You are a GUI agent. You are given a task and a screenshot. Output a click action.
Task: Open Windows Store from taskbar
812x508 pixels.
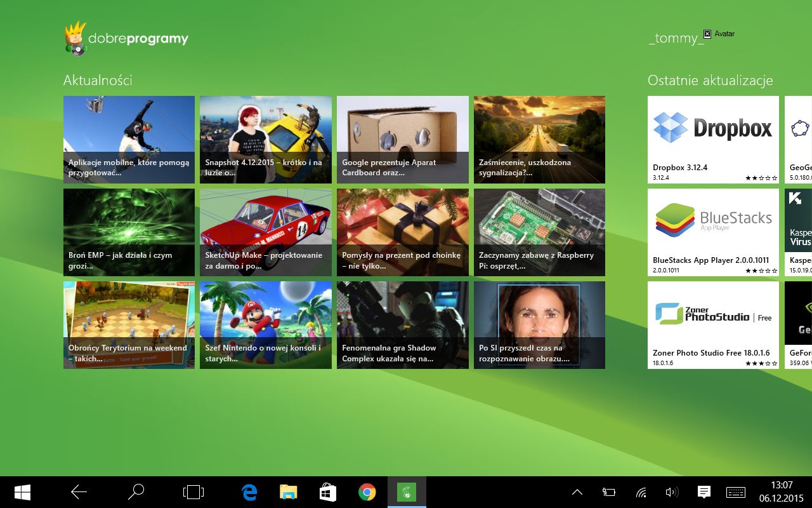[x=328, y=492]
